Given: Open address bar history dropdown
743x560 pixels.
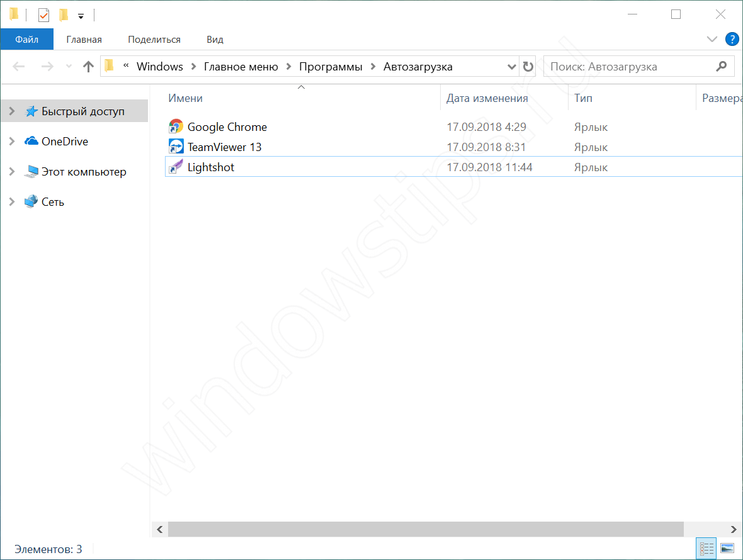Looking at the screenshot, I should pyautogui.click(x=511, y=67).
